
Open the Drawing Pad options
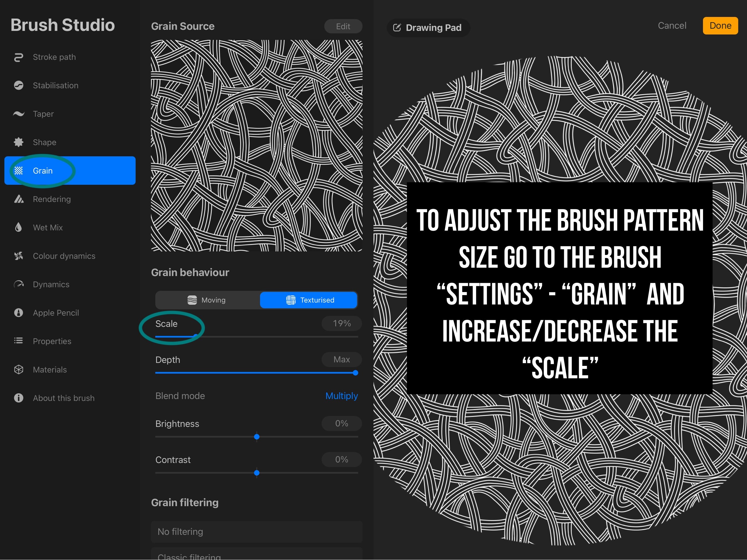pyautogui.click(x=428, y=28)
